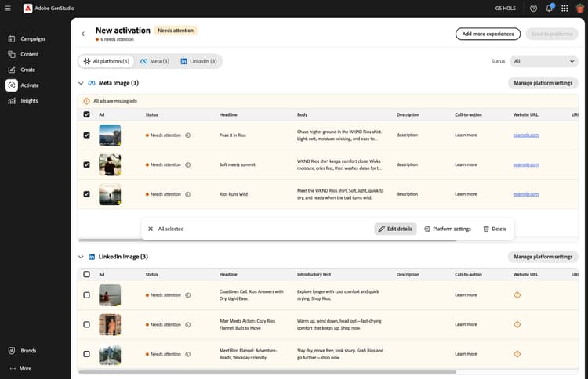
Task: Select the All platforms (6) tab
Action: [x=106, y=61]
